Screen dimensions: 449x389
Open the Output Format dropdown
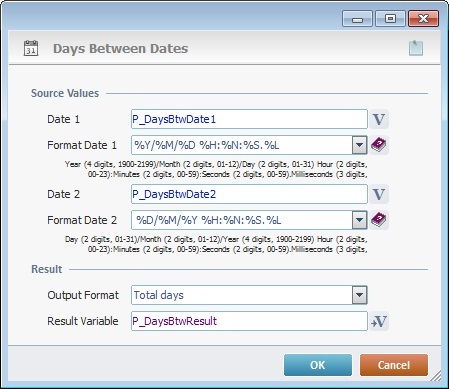(x=359, y=295)
